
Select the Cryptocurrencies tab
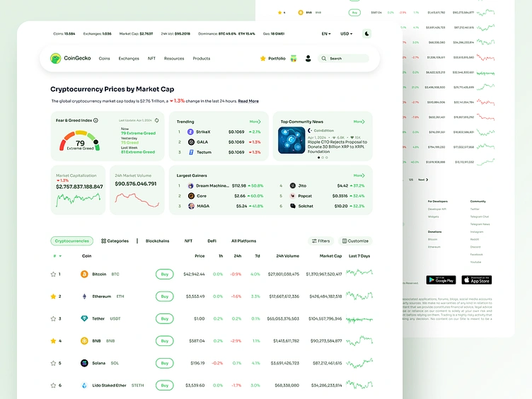(72, 241)
